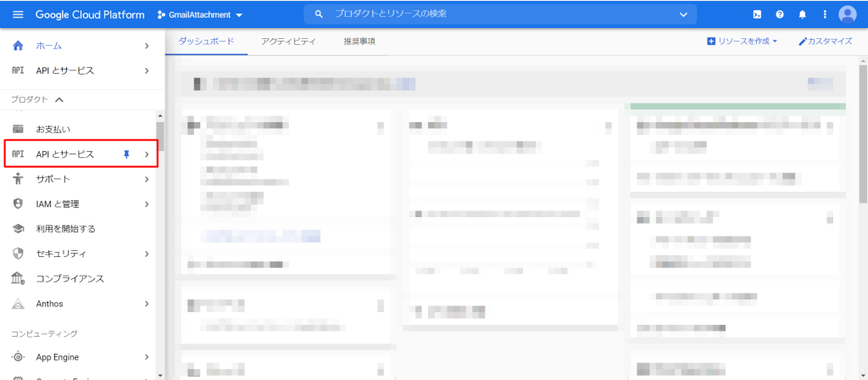Click the search field プロダクトとリソースの検索
Screen dimensions: 868x380
pos(500,15)
